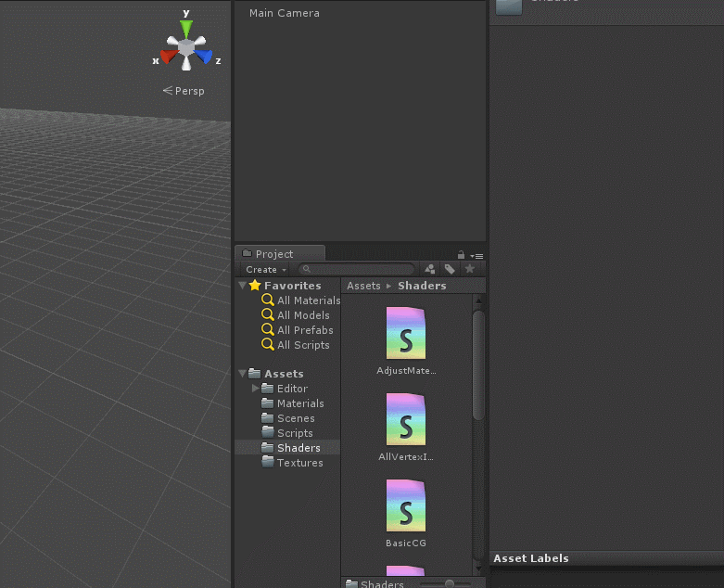This screenshot has height=588, width=724.
Task: Click the Assets breadcrumb link
Action: 363,286
